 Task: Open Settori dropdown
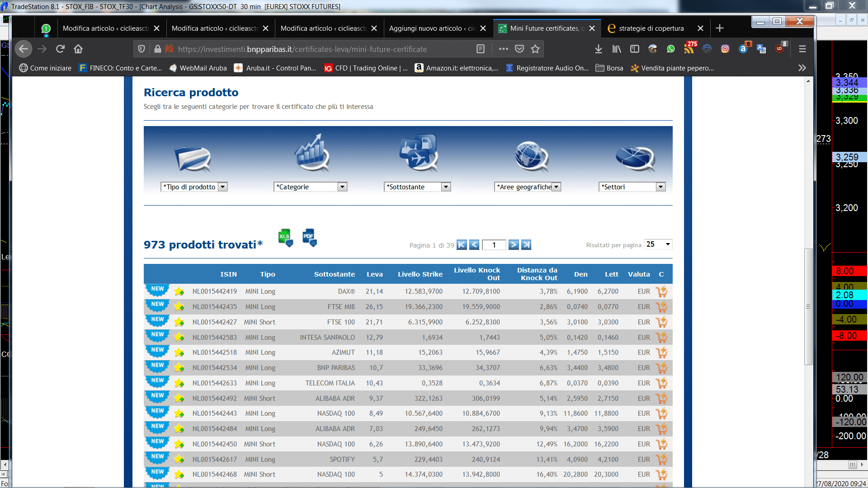tap(632, 187)
